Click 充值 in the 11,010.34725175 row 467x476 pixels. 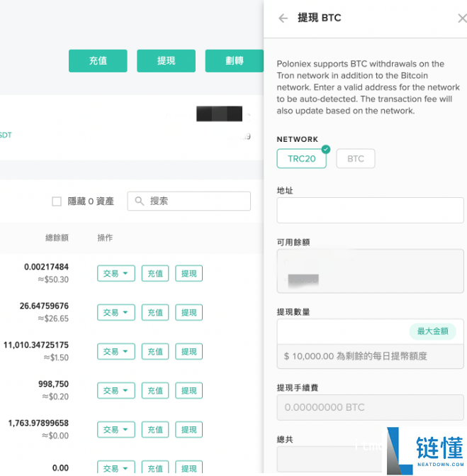(155, 352)
